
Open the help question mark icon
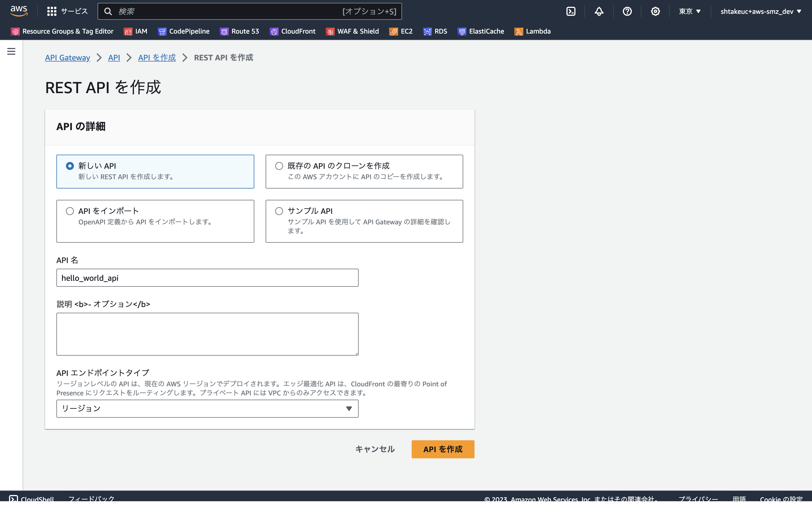pos(627,11)
